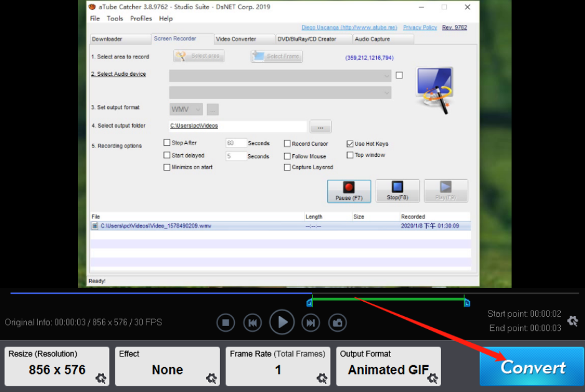The height and width of the screenshot is (392, 585).
Task: Open the Effect None panel
Action: [167, 366]
